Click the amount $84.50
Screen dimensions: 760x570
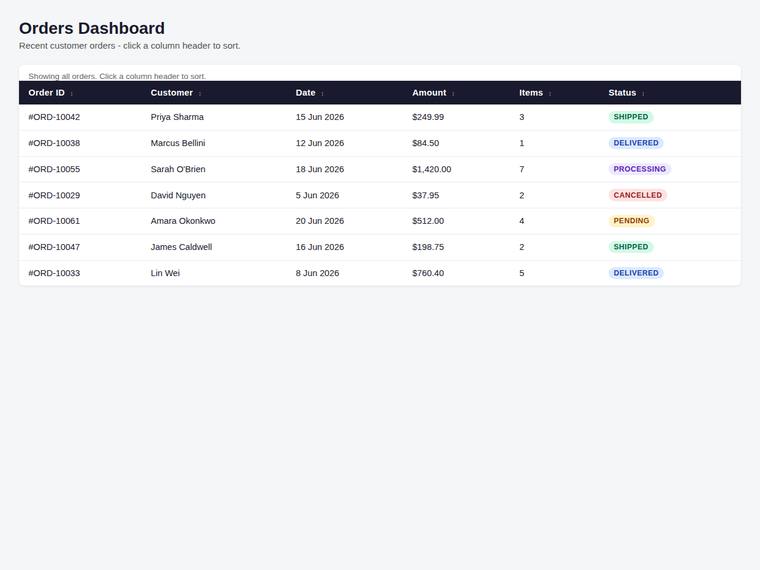click(x=426, y=143)
